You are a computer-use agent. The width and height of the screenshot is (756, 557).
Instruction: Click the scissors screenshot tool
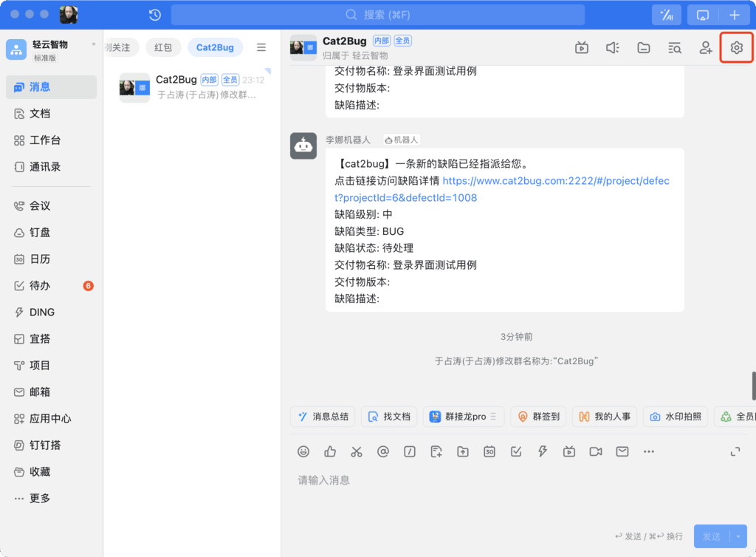(x=357, y=451)
